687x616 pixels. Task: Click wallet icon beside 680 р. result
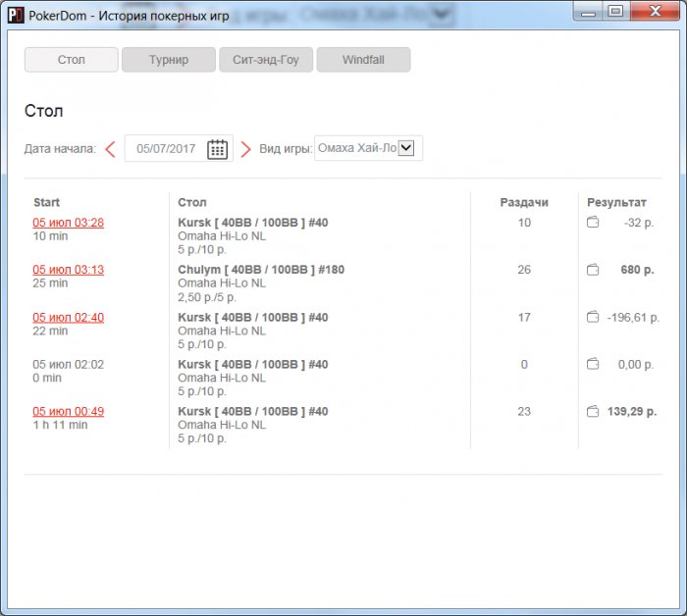tap(593, 270)
